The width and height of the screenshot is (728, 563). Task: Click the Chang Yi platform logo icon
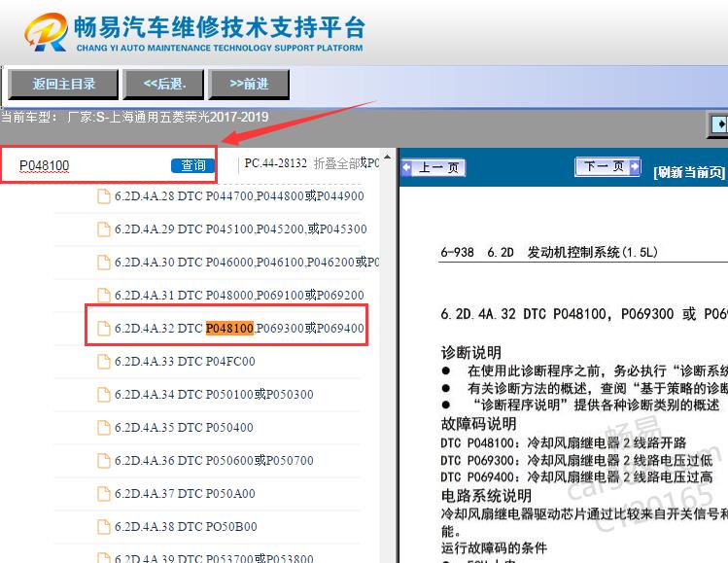46,31
